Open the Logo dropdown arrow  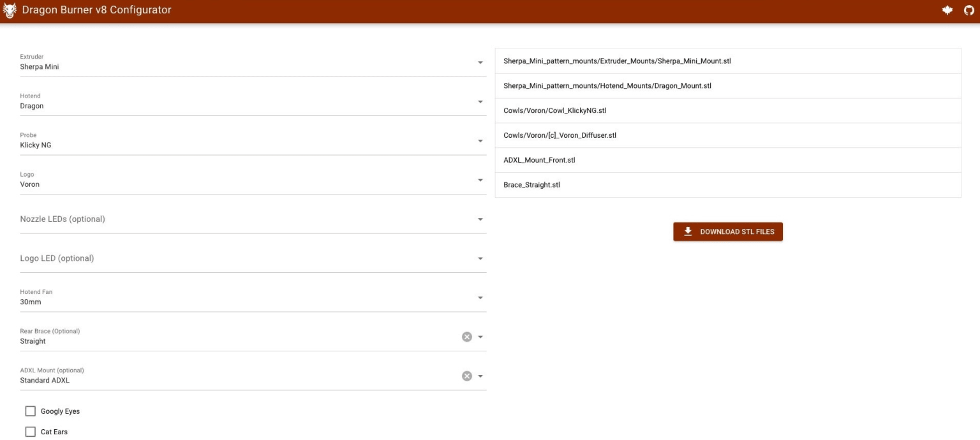coord(480,180)
